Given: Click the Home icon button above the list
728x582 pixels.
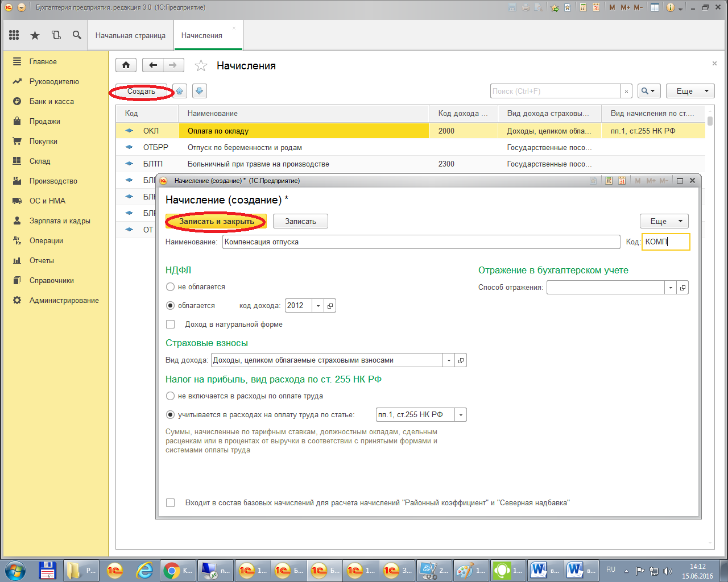Looking at the screenshot, I should pos(126,65).
